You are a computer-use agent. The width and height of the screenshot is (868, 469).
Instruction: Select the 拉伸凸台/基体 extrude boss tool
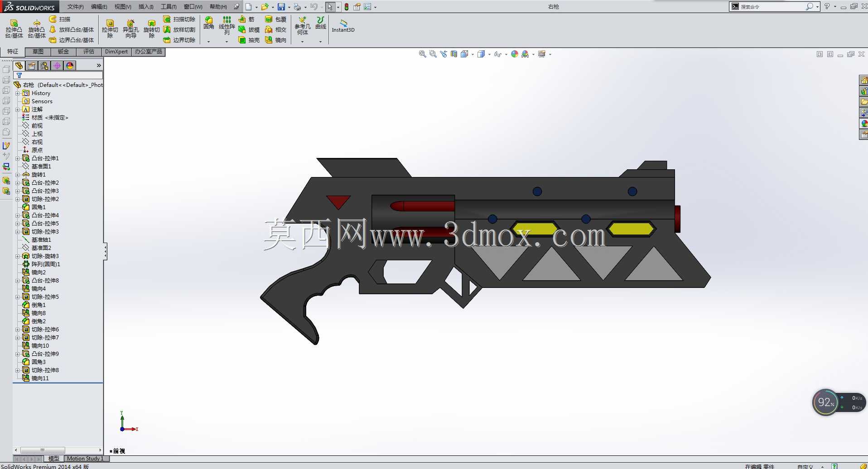14,29
